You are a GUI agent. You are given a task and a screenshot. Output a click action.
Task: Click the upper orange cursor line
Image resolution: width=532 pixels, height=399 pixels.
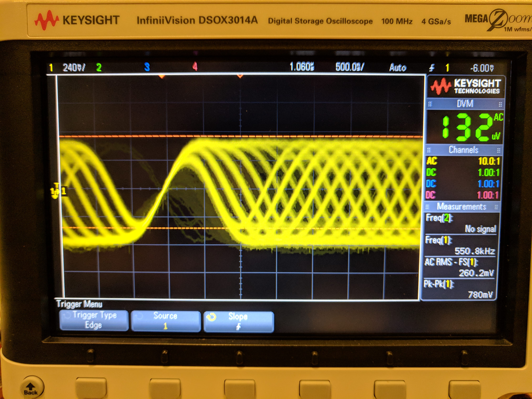pos(241,136)
